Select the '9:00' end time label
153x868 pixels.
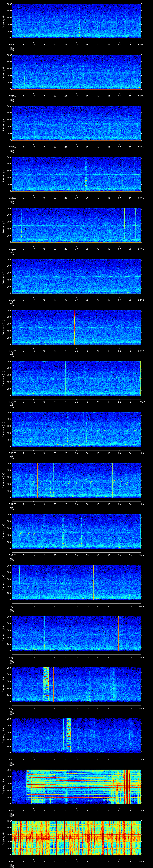click(x=141, y=861)
